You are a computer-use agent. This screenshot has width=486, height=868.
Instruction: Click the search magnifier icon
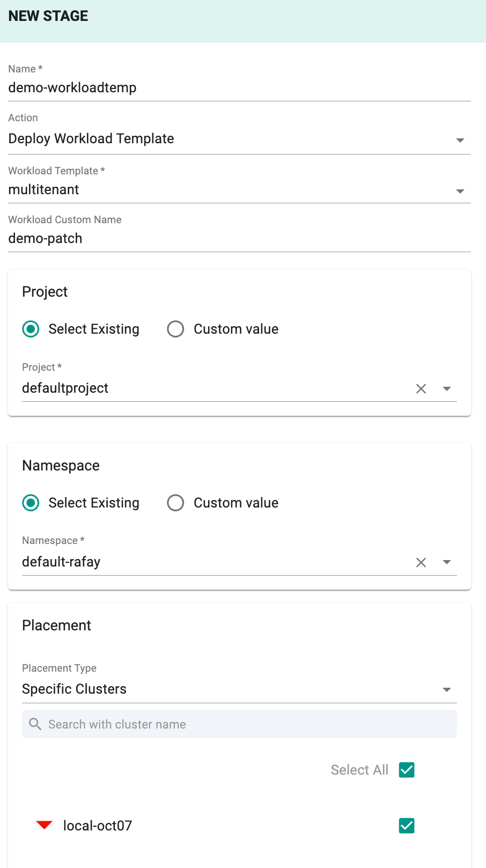pyautogui.click(x=35, y=724)
